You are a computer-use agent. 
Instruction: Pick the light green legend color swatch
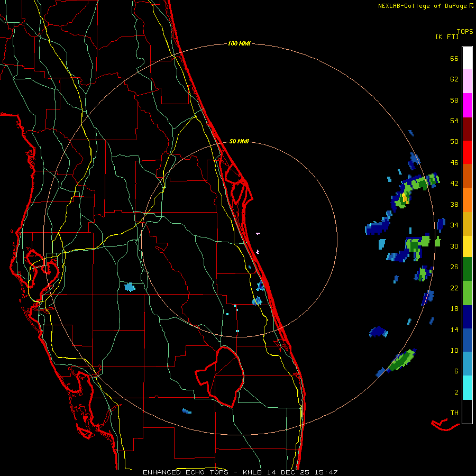(x=467, y=293)
